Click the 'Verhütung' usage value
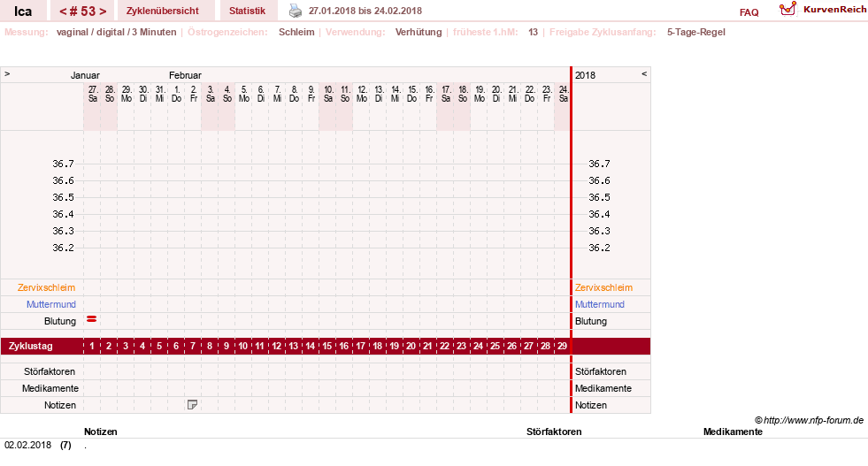 coord(419,32)
